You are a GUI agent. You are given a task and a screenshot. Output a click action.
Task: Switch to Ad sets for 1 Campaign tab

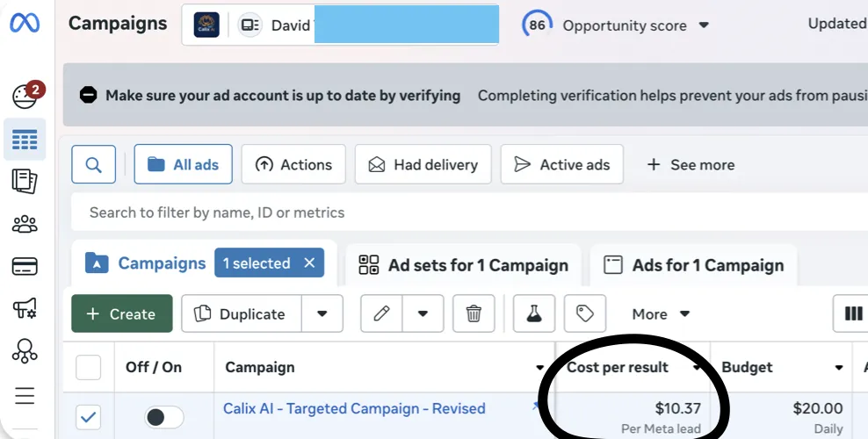pos(464,265)
